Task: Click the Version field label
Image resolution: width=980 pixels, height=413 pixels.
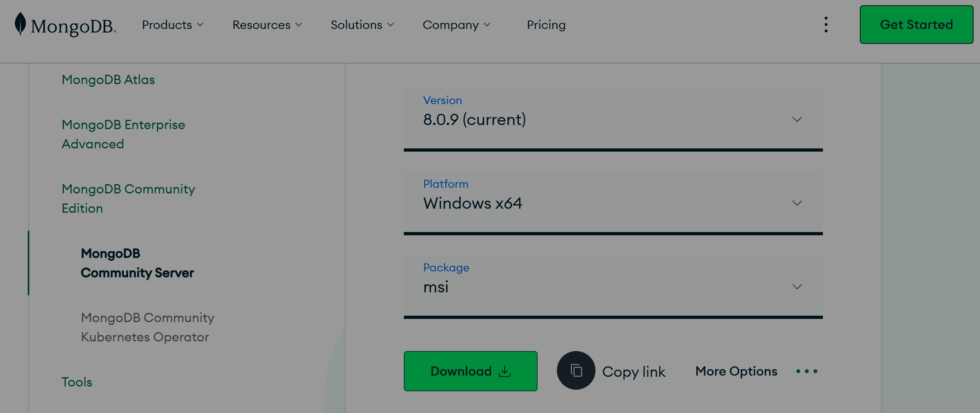Action: (442, 100)
